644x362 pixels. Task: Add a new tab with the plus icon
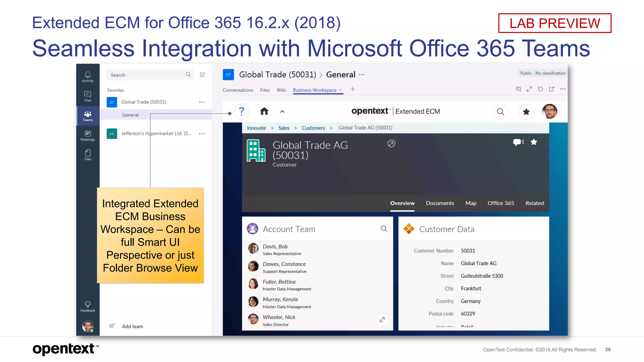point(353,89)
